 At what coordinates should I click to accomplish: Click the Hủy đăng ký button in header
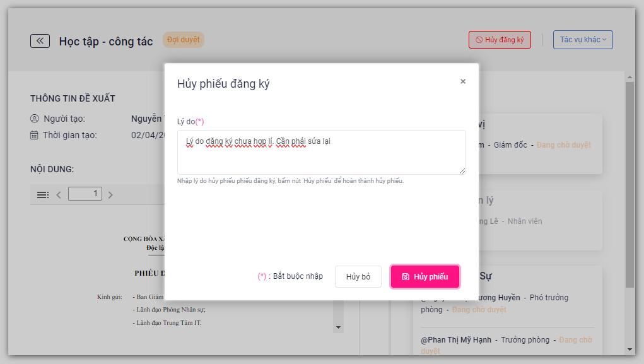[x=500, y=40]
